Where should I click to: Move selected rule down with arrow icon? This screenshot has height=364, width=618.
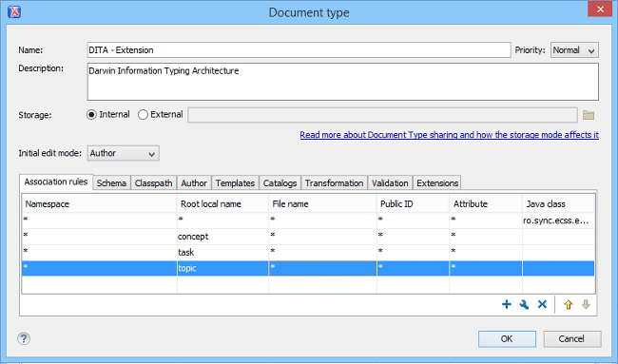(x=586, y=304)
